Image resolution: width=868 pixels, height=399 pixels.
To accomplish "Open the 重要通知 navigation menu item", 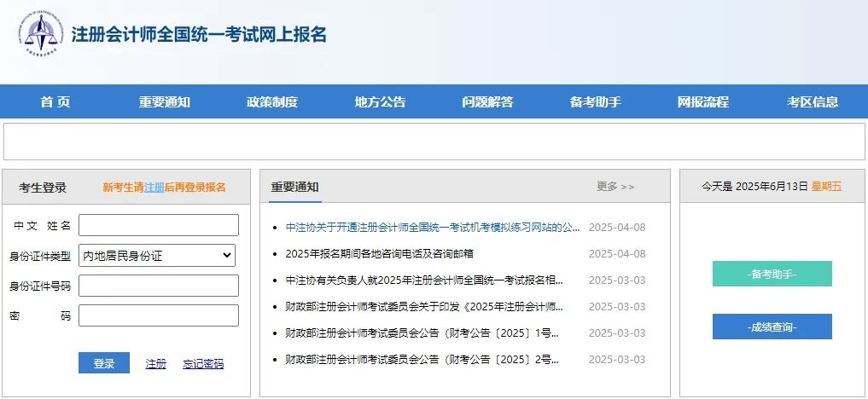I will [165, 102].
